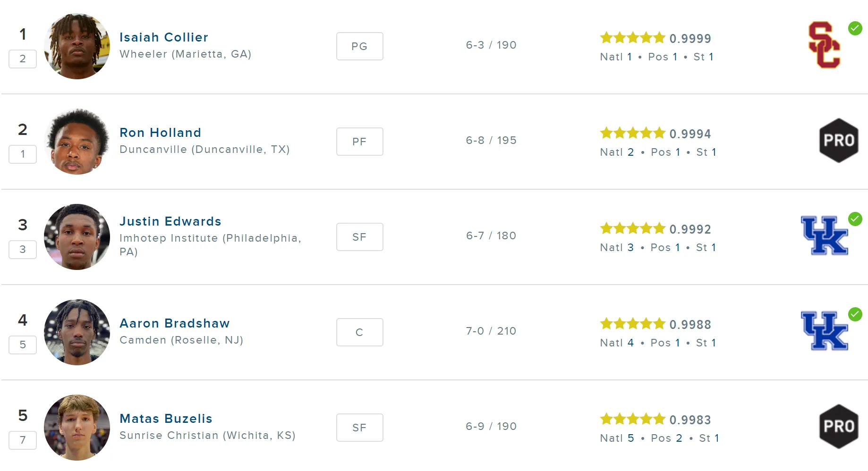This screenshot has height=471, width=868.
Task: Click the C position badge
Action: pyautogui.click(x=360, y=332)
